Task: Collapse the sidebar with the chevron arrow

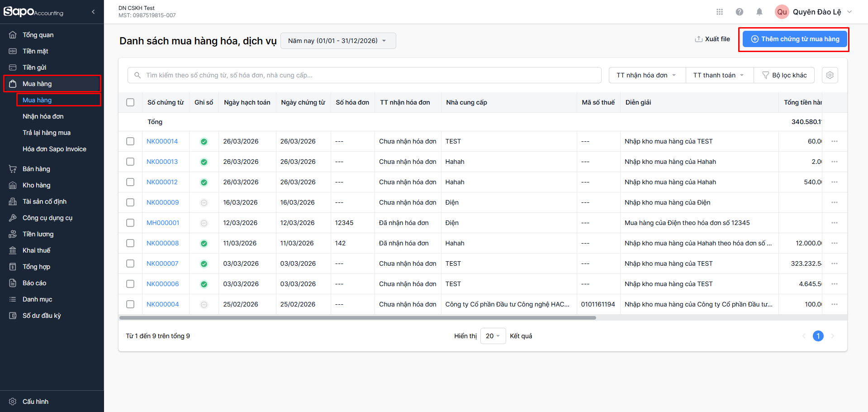Action: point(93,12)
